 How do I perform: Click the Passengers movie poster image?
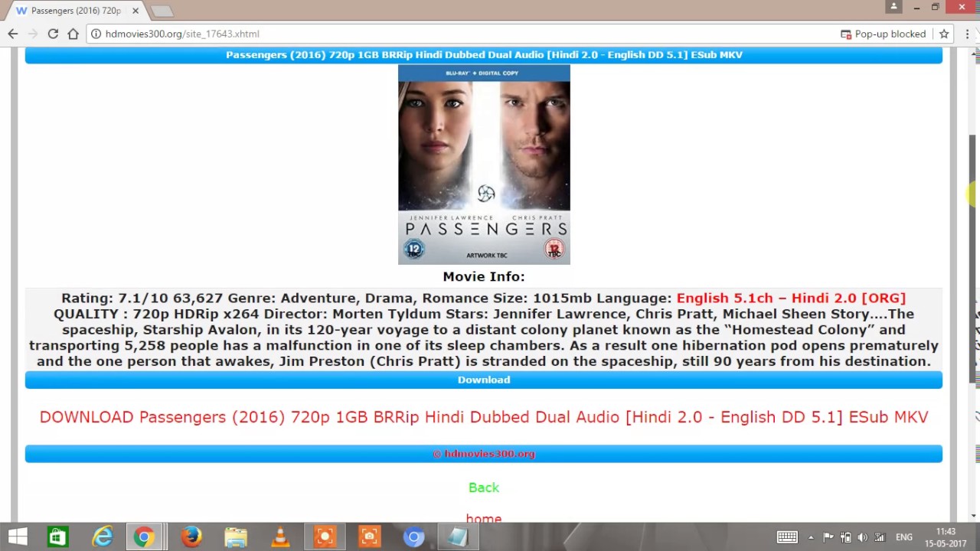[484, 165]
